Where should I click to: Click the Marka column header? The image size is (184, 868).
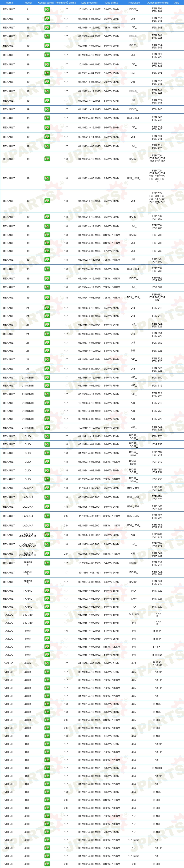click(x=9, y=2)
